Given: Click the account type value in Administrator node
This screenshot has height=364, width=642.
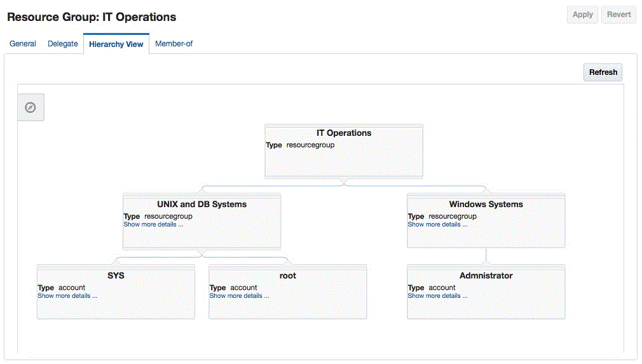Looking at the screenshot, I should [442, 288].
